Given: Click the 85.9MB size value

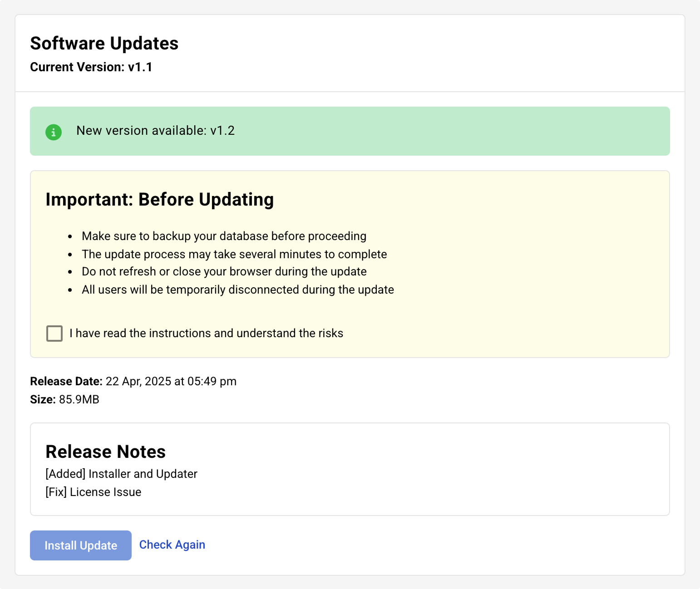Looking at the screenshot, I should 79,400.
